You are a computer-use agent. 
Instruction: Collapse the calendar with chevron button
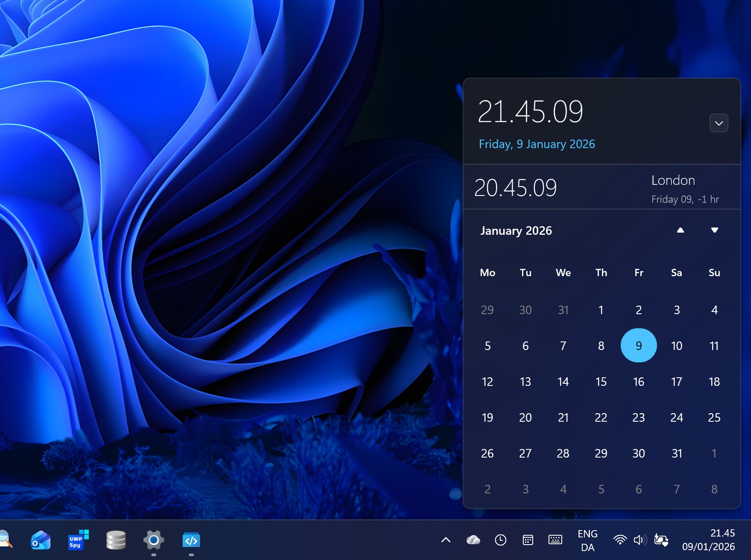[719, 123]
